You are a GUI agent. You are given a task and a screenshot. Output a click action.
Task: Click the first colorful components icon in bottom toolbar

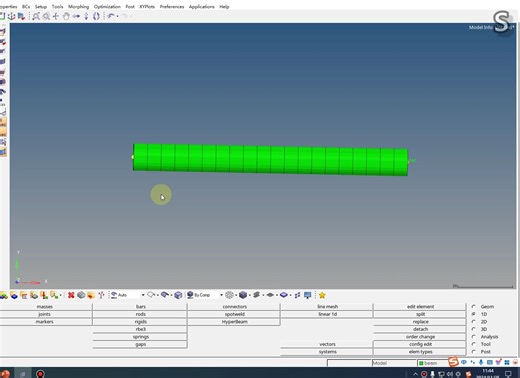click(x=4, y=295)
